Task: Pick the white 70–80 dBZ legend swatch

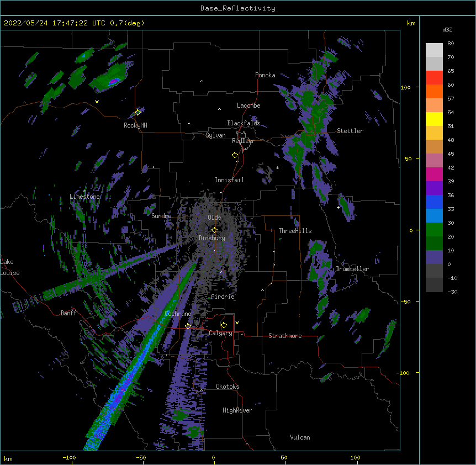Action: [434, 50]
